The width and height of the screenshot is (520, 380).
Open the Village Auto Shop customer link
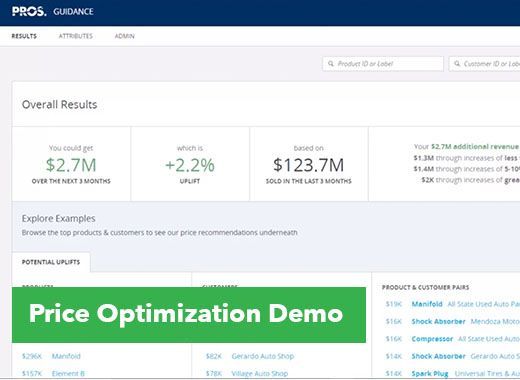tap(260, 373)
